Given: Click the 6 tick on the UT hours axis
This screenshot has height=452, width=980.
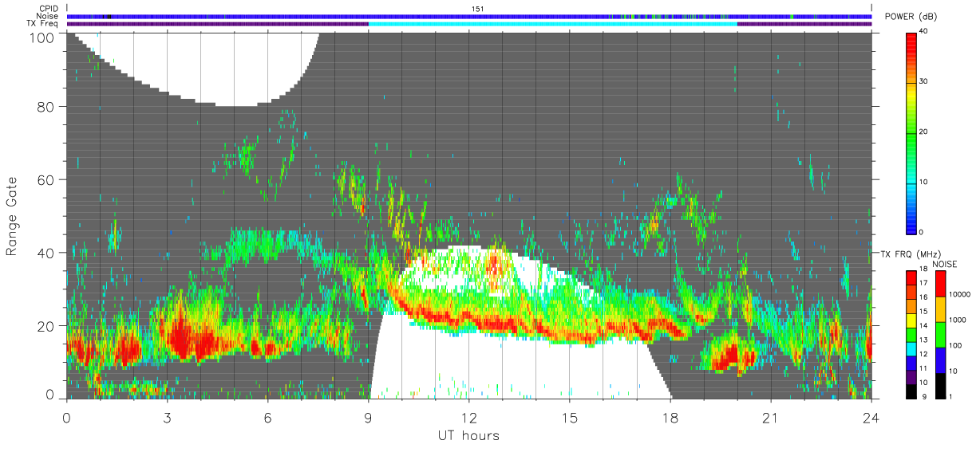Looking at the screenshot, I should coord(268,417).
